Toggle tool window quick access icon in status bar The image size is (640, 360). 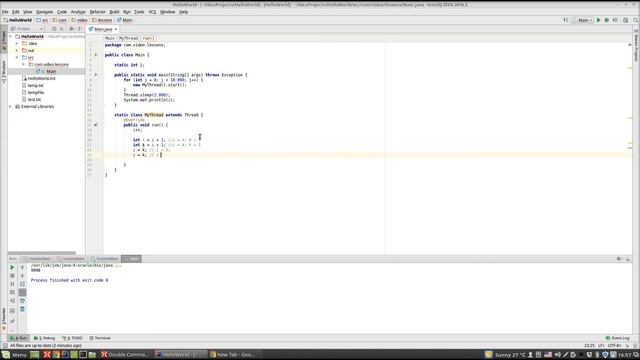tap(5, 346)
